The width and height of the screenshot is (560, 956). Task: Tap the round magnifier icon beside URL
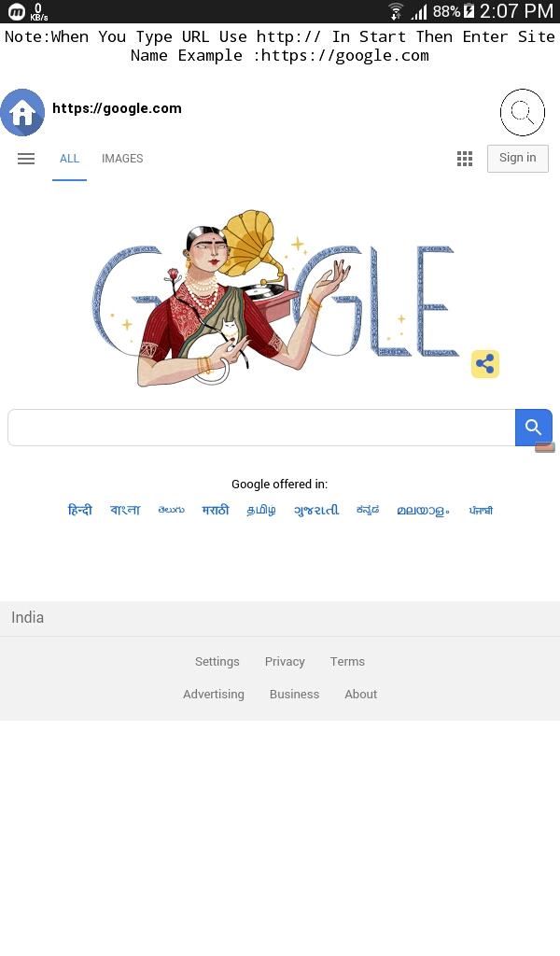click(x=523, y=112)
